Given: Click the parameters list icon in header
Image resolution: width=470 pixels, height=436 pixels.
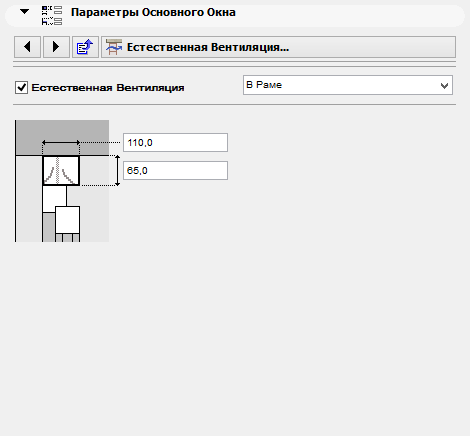Looking at the screenshot, I should pyautogui.click(x=52, y=15).
